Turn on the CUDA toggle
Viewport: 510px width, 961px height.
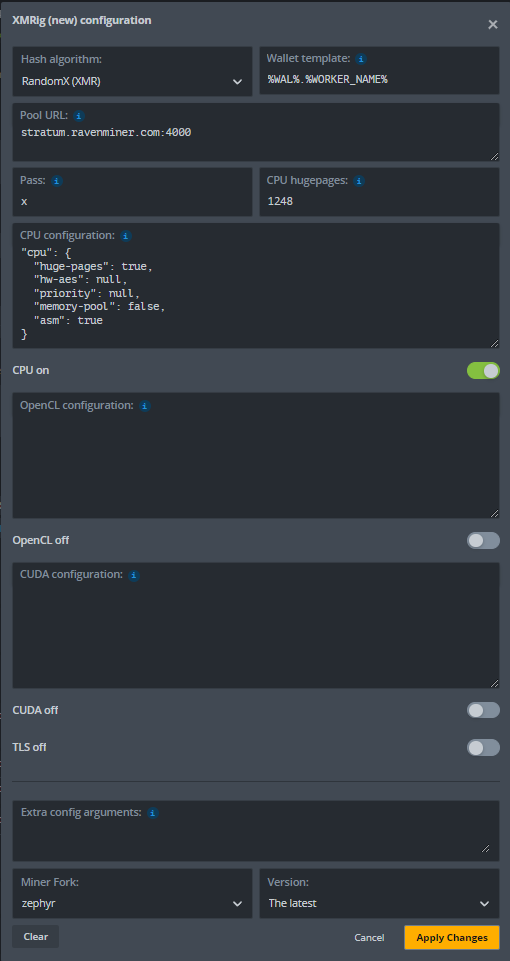pos(483,710)
